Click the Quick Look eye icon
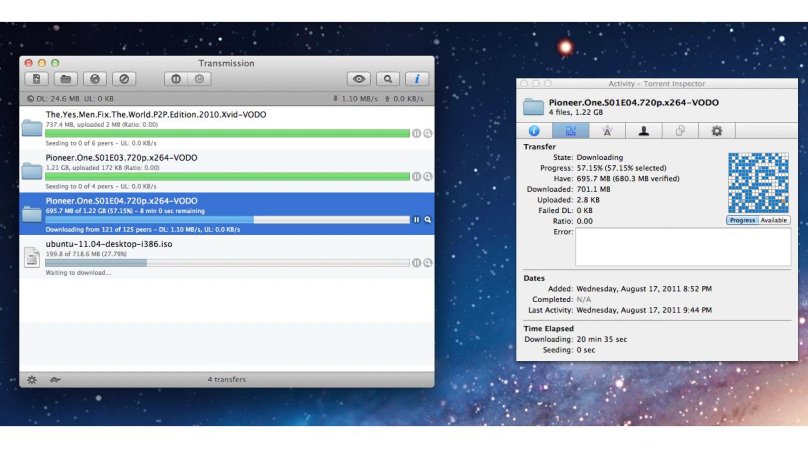 click(x=359, y=79)
